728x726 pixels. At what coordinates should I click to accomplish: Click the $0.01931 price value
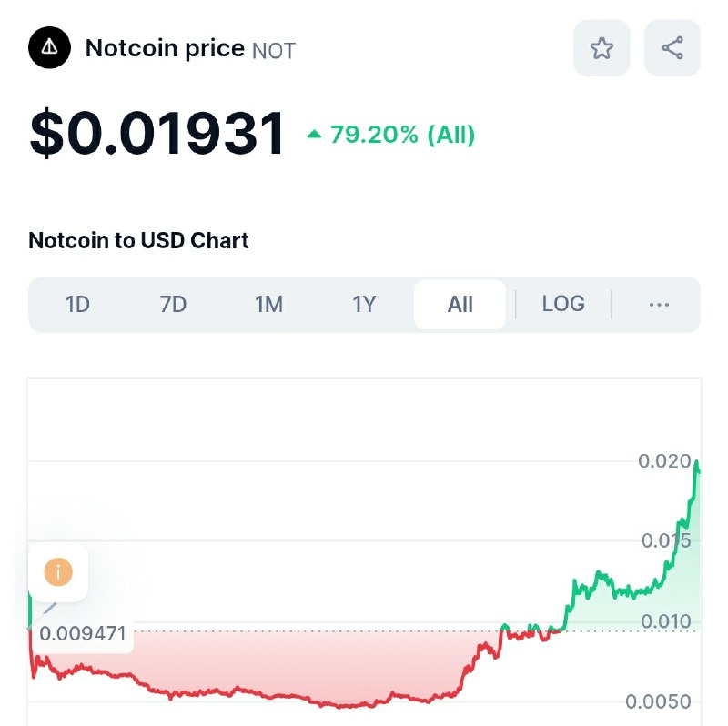point(157,133)
